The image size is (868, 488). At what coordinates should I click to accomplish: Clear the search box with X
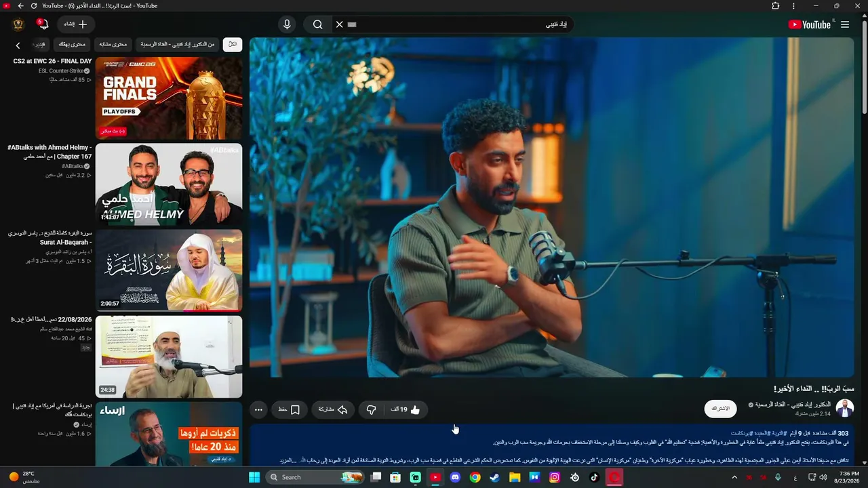click(x=340, y=24)
